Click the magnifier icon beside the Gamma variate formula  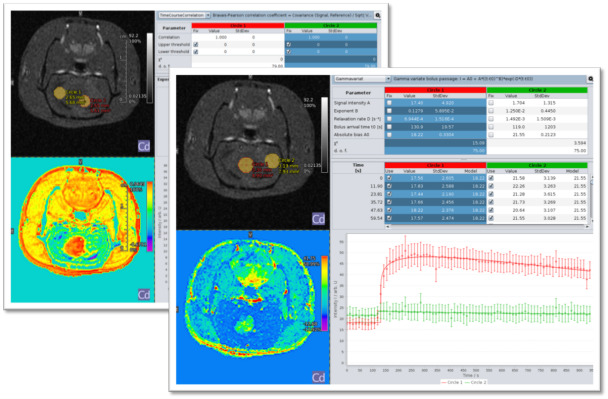pyautogui.click(x=591, y=79)
